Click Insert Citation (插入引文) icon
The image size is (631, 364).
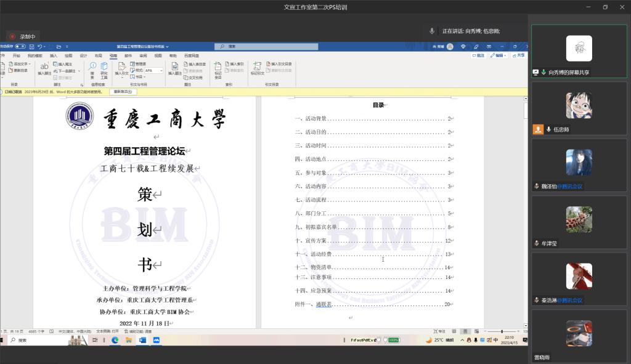[x=122, y=68]
